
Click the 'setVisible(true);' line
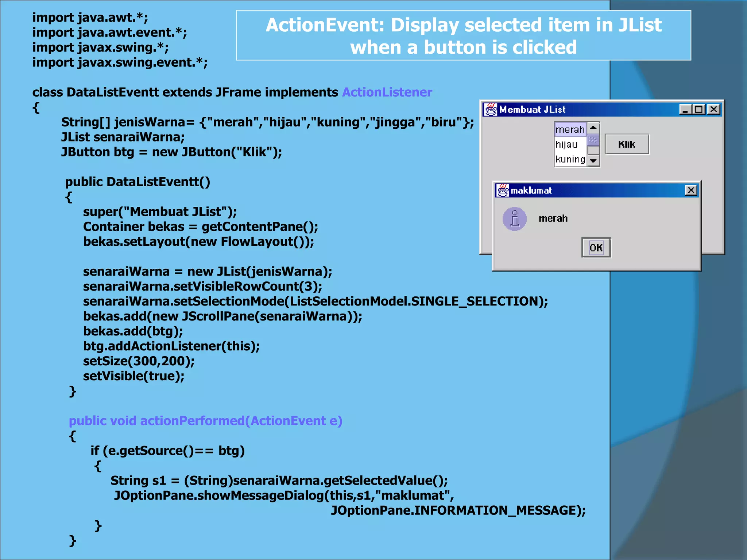[134, 376]
